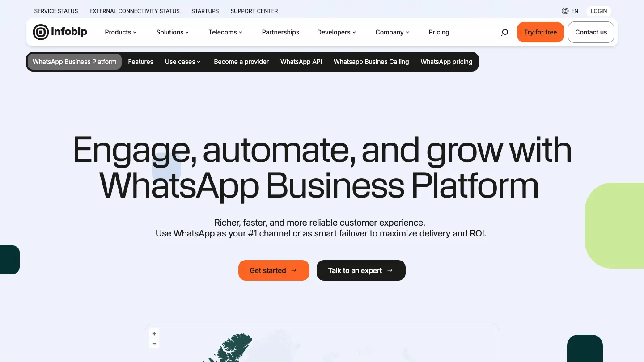Screen dimensions: 644x362
Task: Open the Service Status link
Action: (56, 11)
